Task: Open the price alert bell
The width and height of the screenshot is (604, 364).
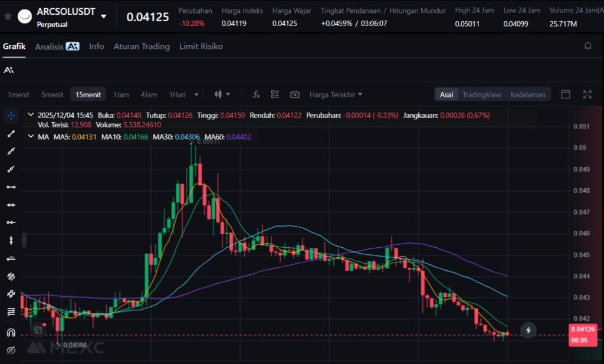Action: (587, 46)
